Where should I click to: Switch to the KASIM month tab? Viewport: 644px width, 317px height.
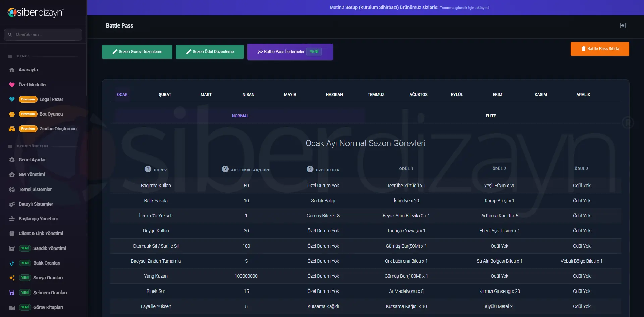coord(541,95)
